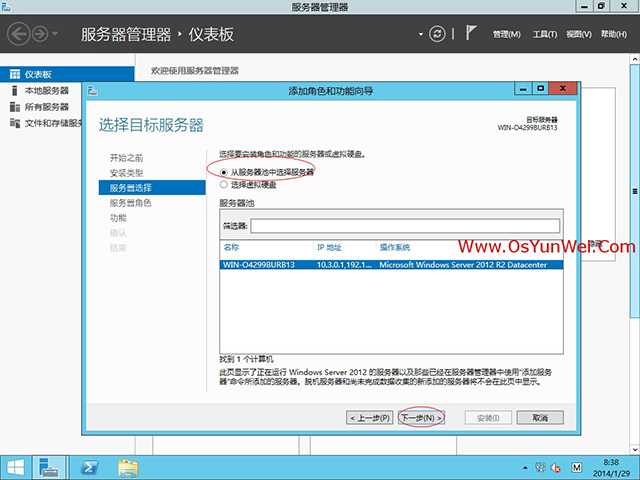The width and height of the screenshot is (640, 480).
Task: Select 仪表板 in the left sidebar
Action: point(67,74)
